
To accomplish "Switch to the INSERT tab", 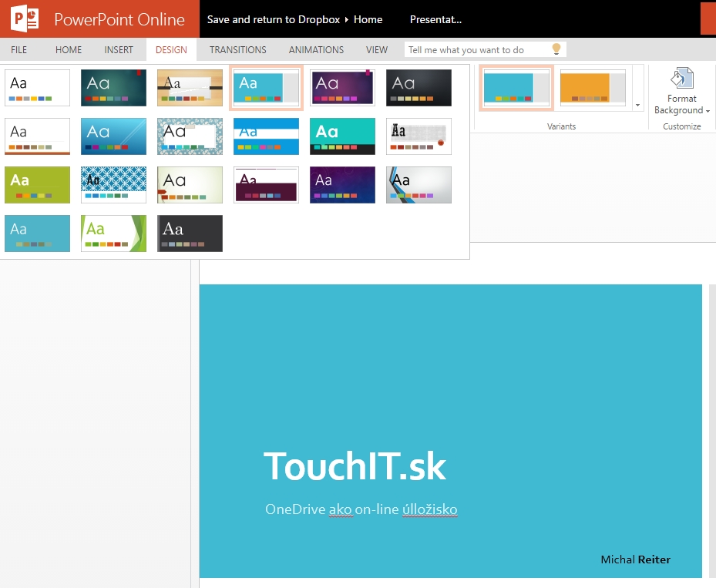I will tap(119, 50).
